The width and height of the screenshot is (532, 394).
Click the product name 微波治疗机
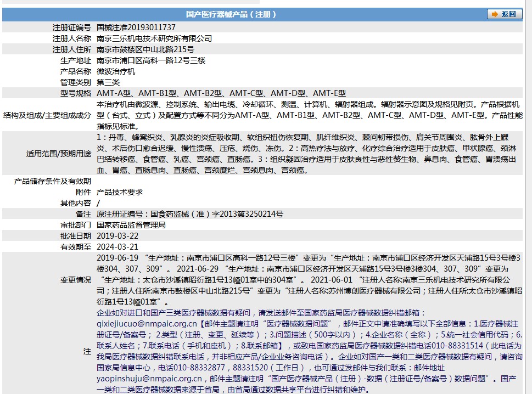[116, 71]
